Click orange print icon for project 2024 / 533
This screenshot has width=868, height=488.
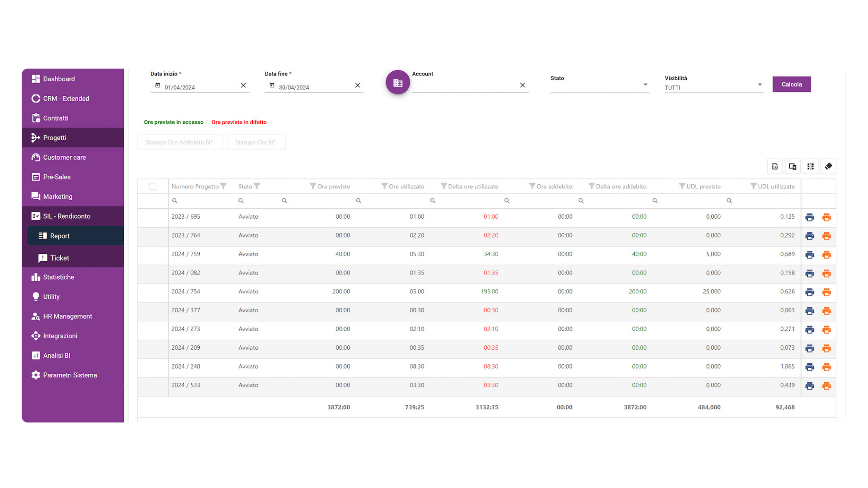click(826, 386)
